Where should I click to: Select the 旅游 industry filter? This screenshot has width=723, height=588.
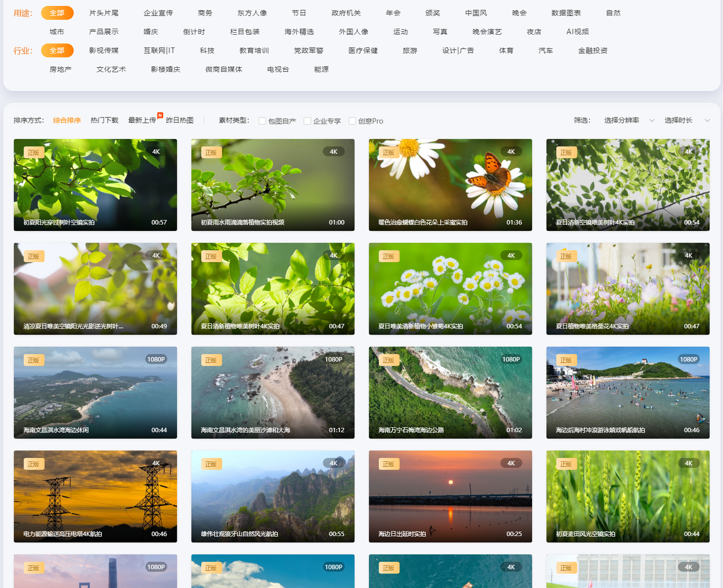coord(410,51)
